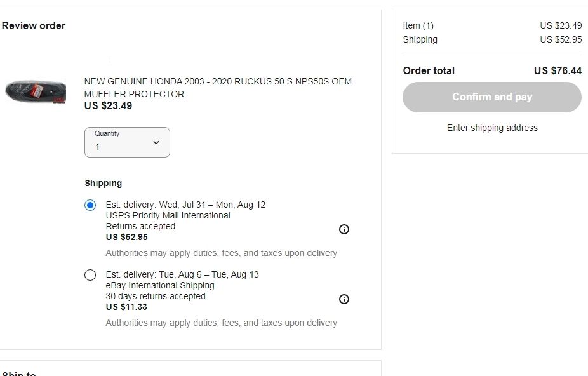Click the US $76.44 order total amount
This screenshot has width=588, height=376.
coord(558,70)
